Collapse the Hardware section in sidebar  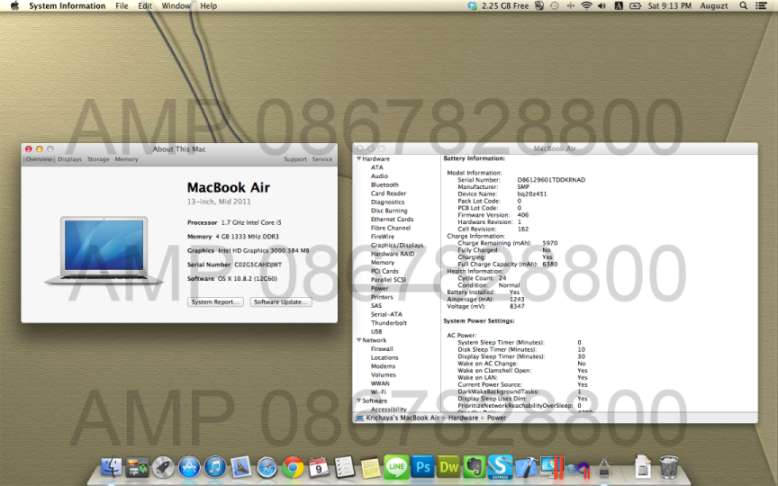pyautogui.click(x=358, y=159)
